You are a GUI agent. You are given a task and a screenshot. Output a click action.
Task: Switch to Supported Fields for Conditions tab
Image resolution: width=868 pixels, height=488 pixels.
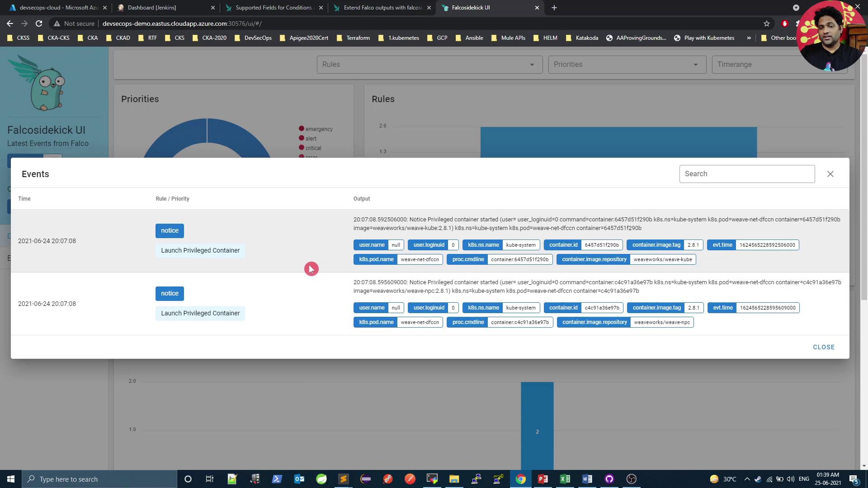click(x=273, y=8)
